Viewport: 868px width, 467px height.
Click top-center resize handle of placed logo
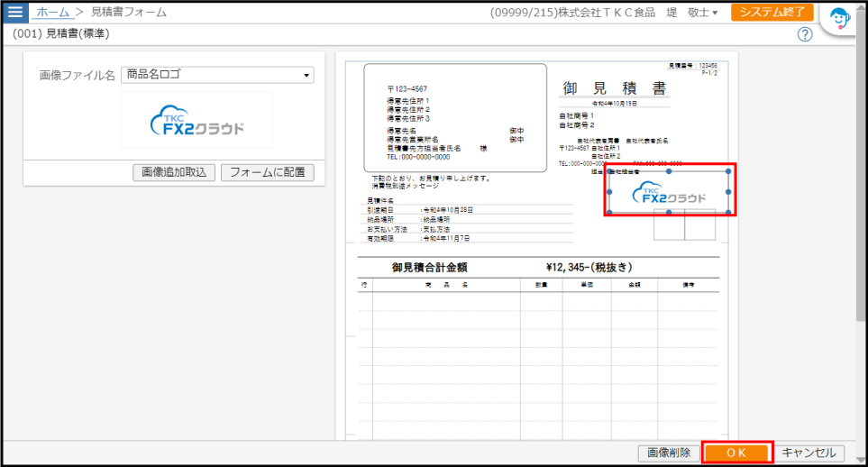tap(669, 171)
